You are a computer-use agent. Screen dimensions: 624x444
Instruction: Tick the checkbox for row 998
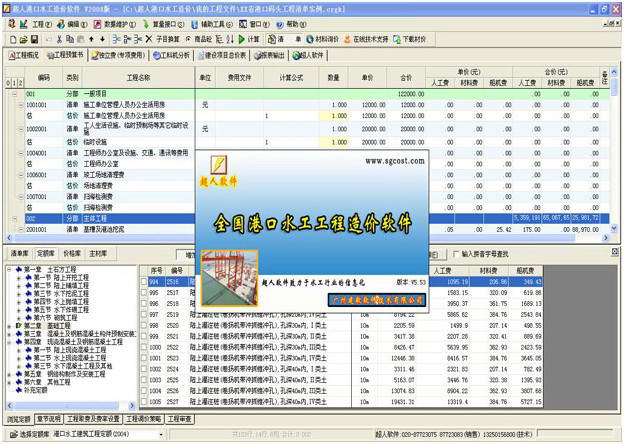click(x=144, y=325)
